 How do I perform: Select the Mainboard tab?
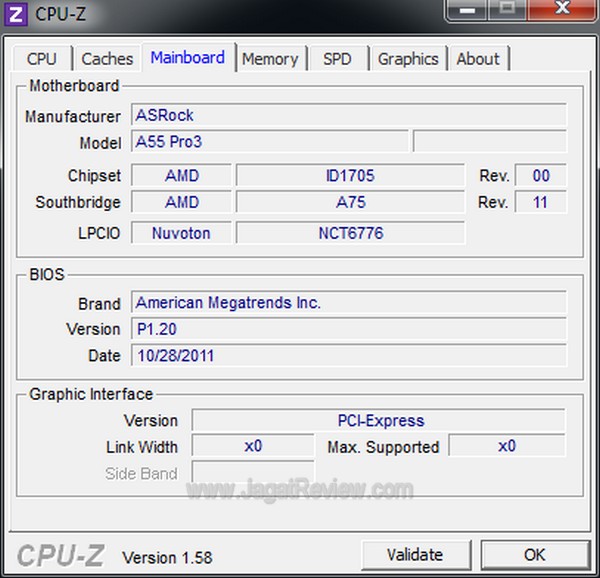tap(188, 58)
